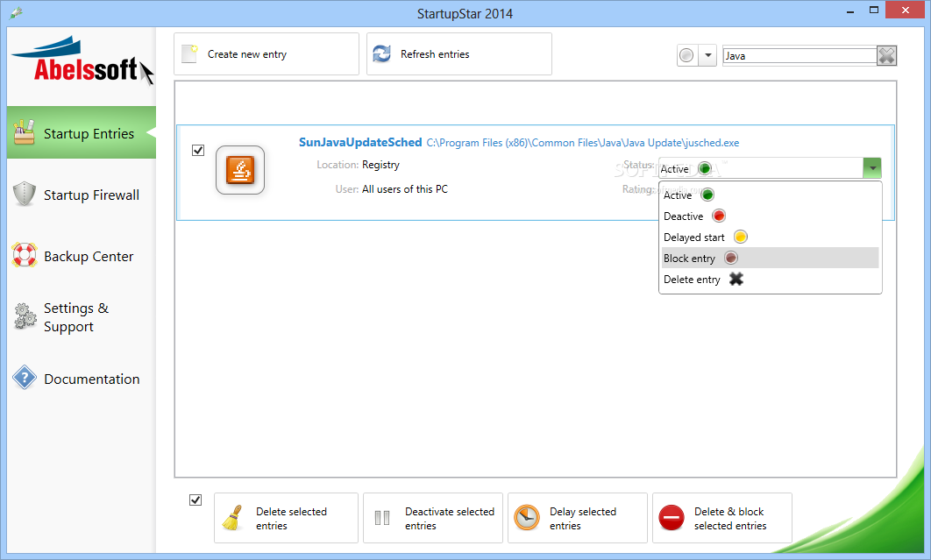
Task: Click the Settings gears icon
Action: click(25, 315)
